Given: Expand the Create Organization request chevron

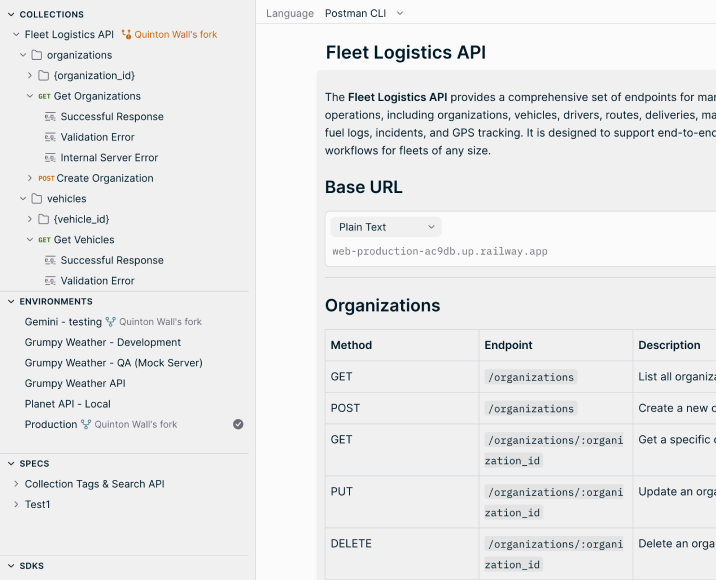Looking at the screenshot, I should pos(30,178).
